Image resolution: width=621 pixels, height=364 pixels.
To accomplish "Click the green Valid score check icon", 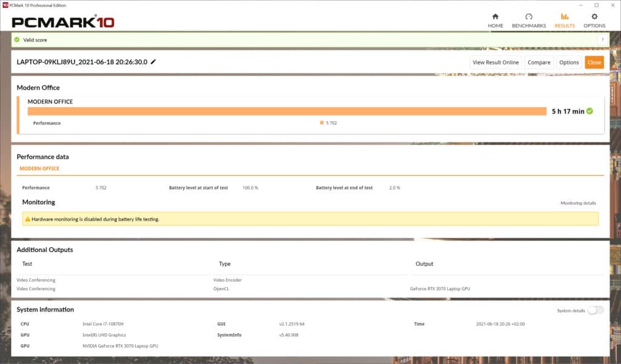I will [16, 39].
